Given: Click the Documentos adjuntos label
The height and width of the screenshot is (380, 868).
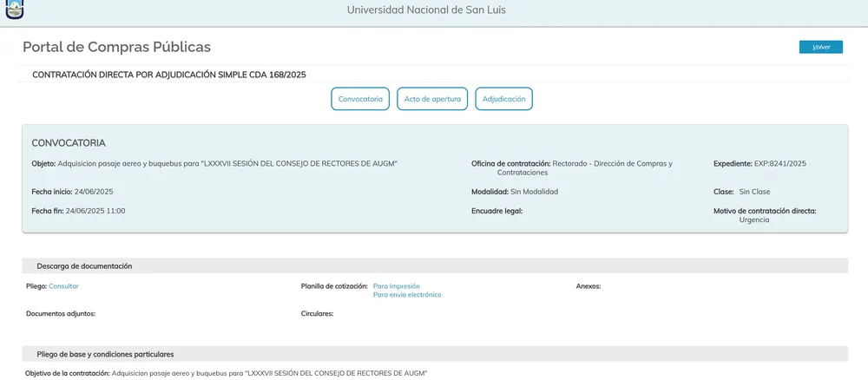Looking at the screenshot, I should [61, 313].
